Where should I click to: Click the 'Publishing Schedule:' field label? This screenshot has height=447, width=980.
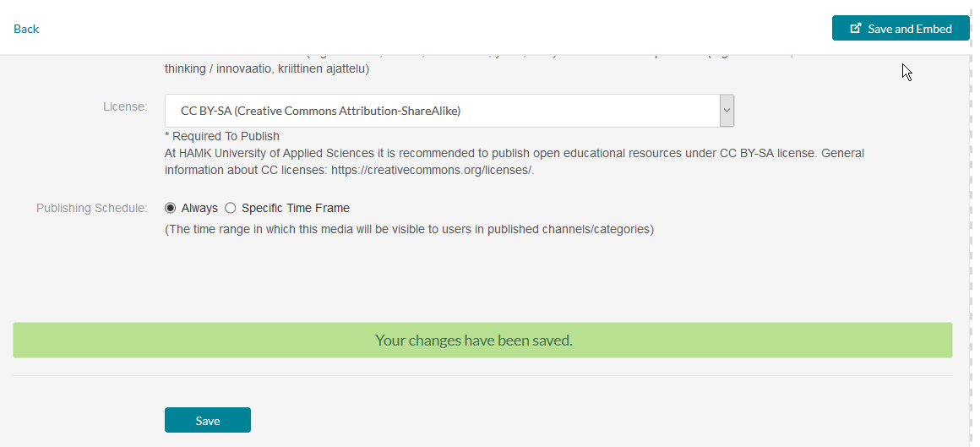[92, 208]
